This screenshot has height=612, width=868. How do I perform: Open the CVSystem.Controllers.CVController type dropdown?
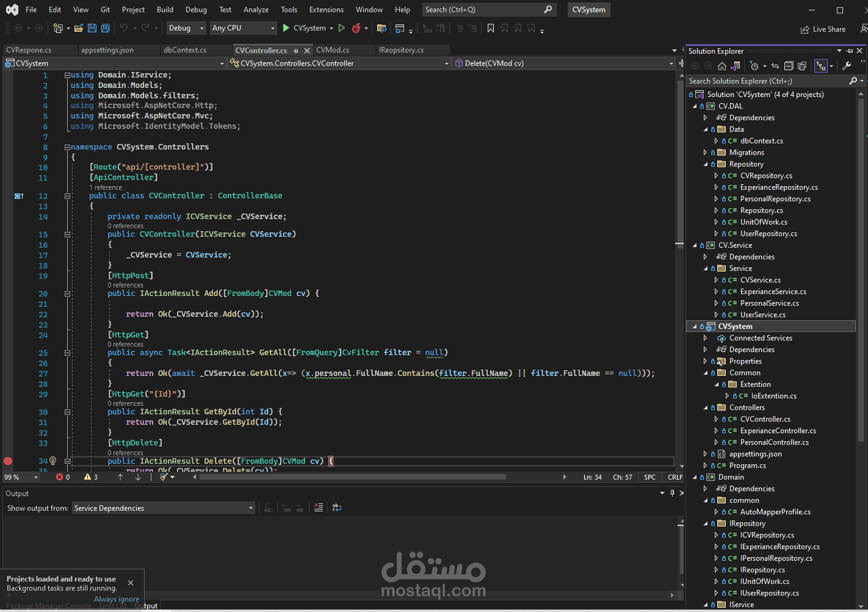[339, 63]
